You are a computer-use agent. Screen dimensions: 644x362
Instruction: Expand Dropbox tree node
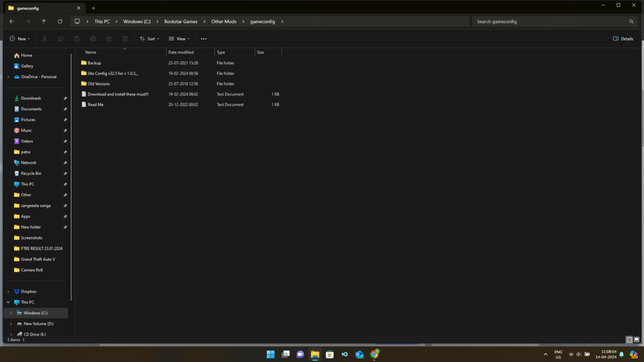(8, 291)
